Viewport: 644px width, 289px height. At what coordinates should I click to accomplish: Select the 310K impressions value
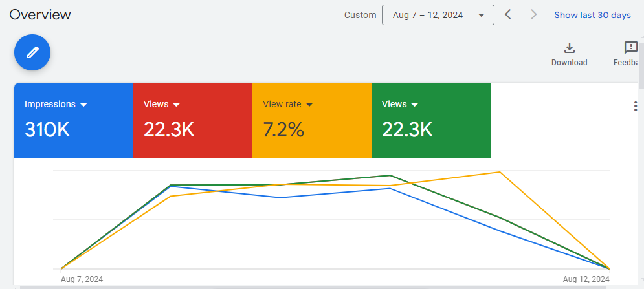tap(47, 130)
